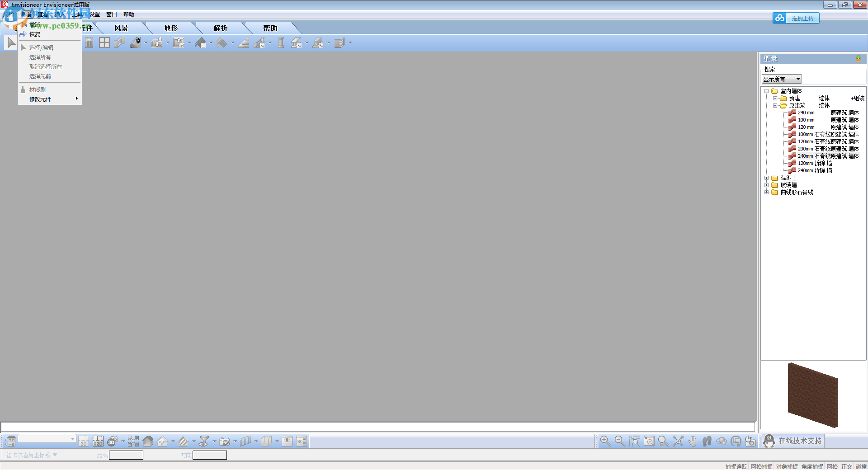Click the arrow selection tool in toolbar
Viewport: 868px width, 470px height.
pyautogui.click(x=11, y=43)
